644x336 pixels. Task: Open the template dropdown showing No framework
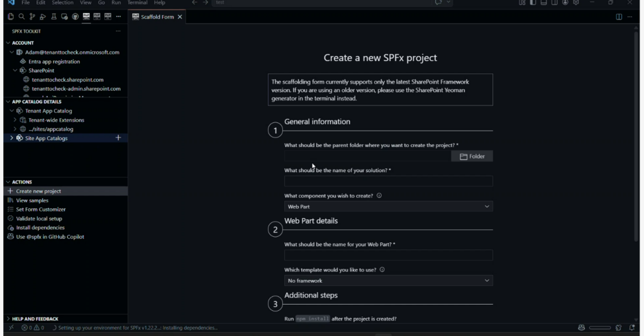point(388,281)
